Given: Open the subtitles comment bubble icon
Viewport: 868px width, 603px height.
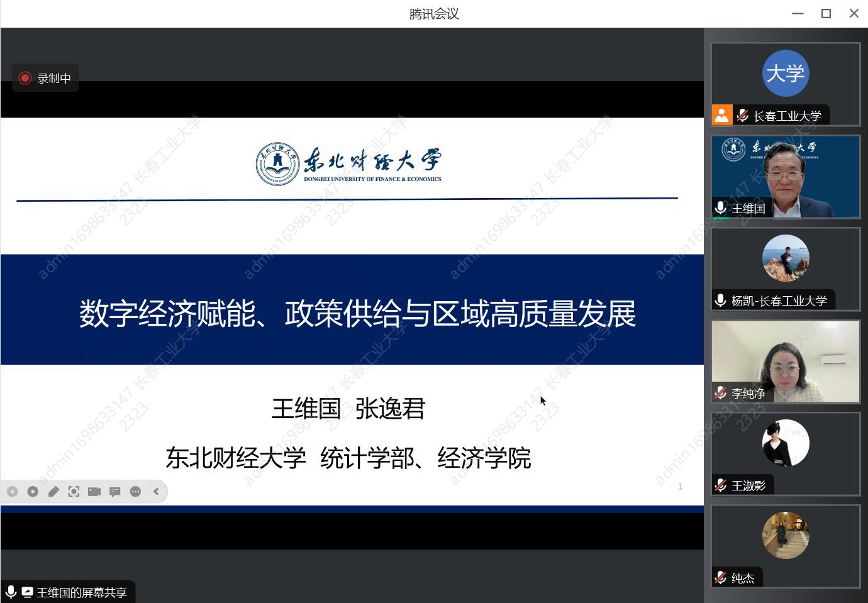Looking at the screenshot, I should coord(114,492).
